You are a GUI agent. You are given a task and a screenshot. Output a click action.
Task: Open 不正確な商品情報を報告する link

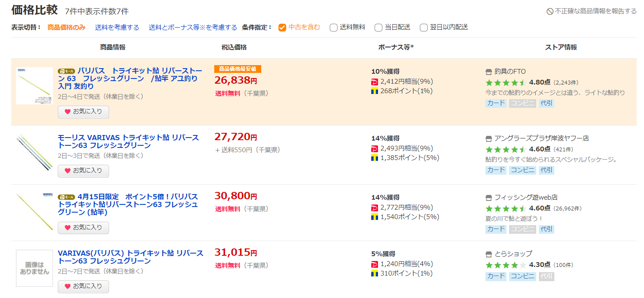click(x=596, y=11)
